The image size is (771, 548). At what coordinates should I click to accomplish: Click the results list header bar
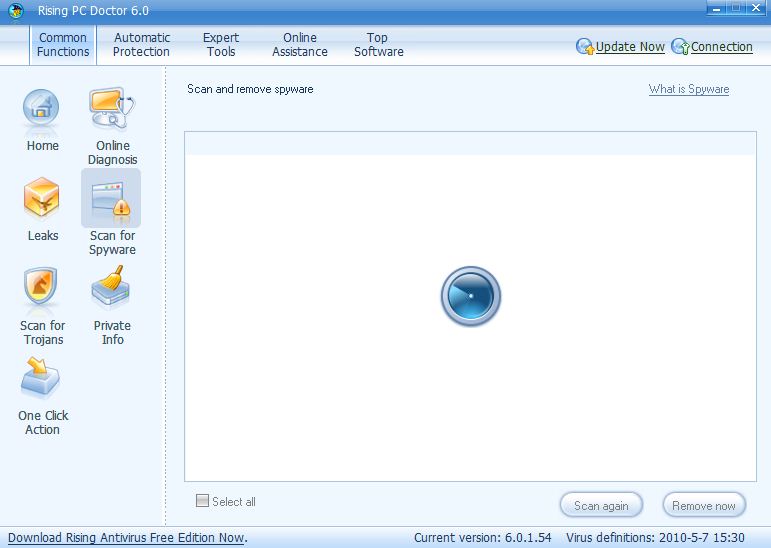(471, 144)
